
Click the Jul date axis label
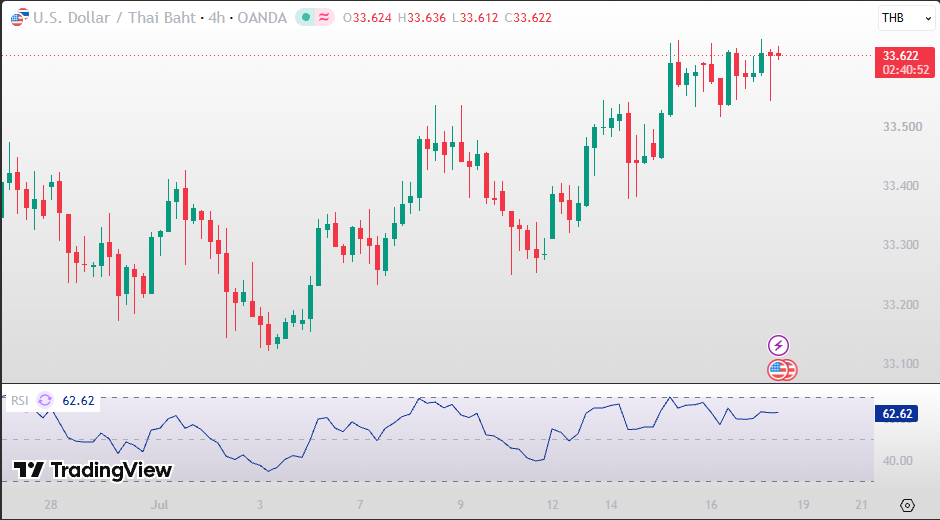click(x=159, y=504)
